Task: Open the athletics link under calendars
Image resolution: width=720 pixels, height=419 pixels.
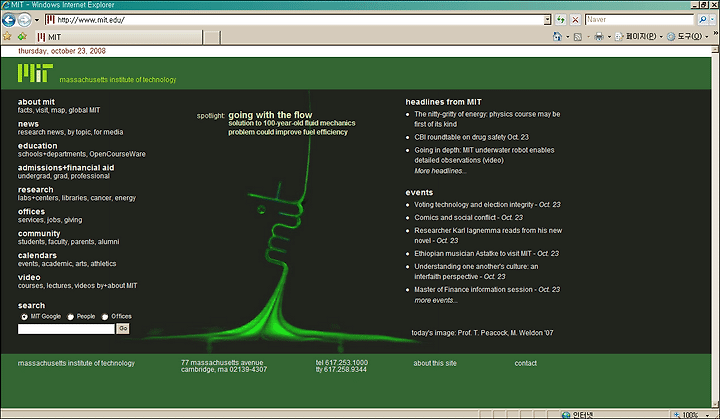Action: click(103, 264)
